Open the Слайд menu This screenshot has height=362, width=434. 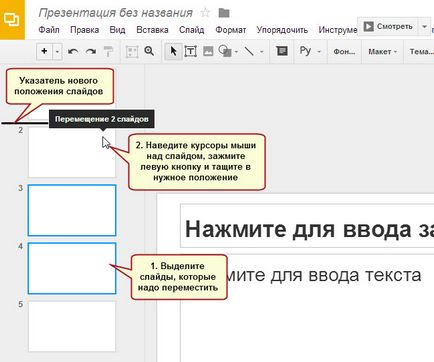[191, 30]
